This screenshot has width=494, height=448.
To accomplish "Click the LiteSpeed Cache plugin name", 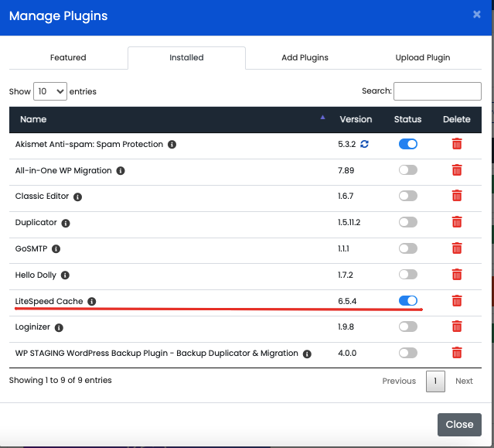I will pos(49,302).
